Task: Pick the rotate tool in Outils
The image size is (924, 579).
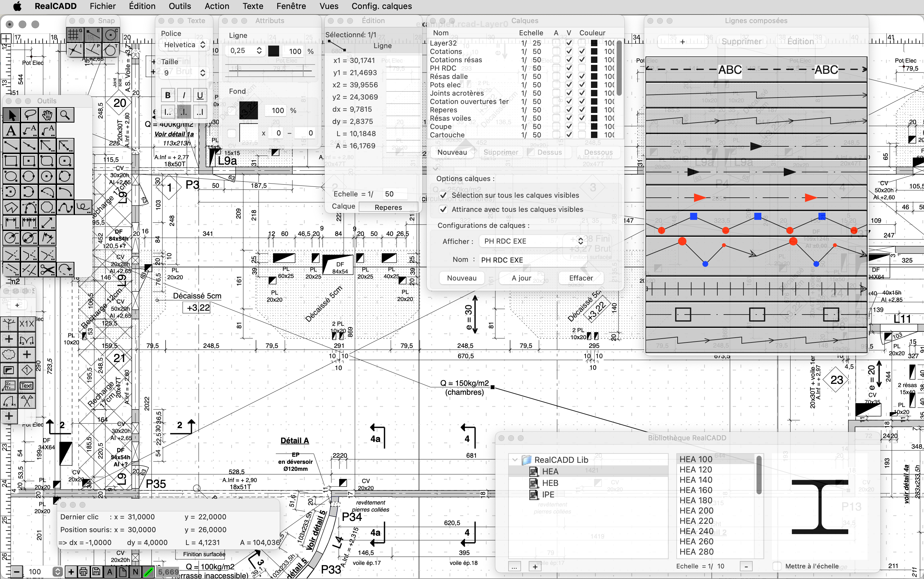Action: pyautogui.click(x=65, y=270)
